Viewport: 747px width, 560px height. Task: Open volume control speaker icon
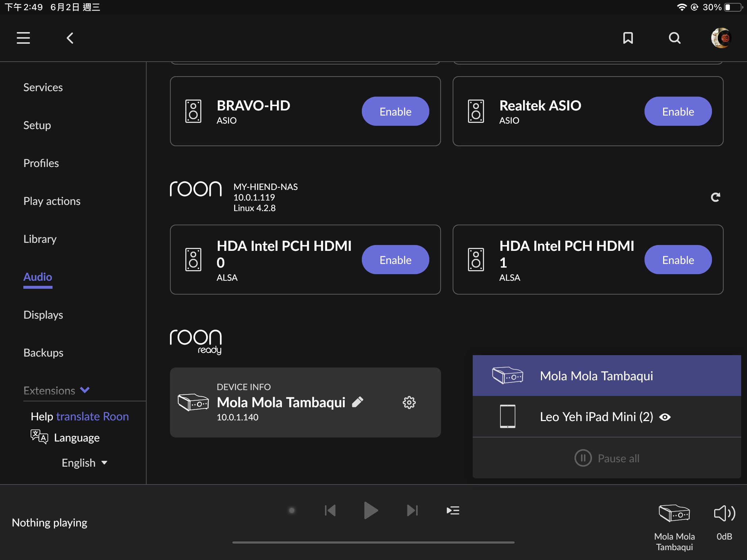click(x=724, y=513)
